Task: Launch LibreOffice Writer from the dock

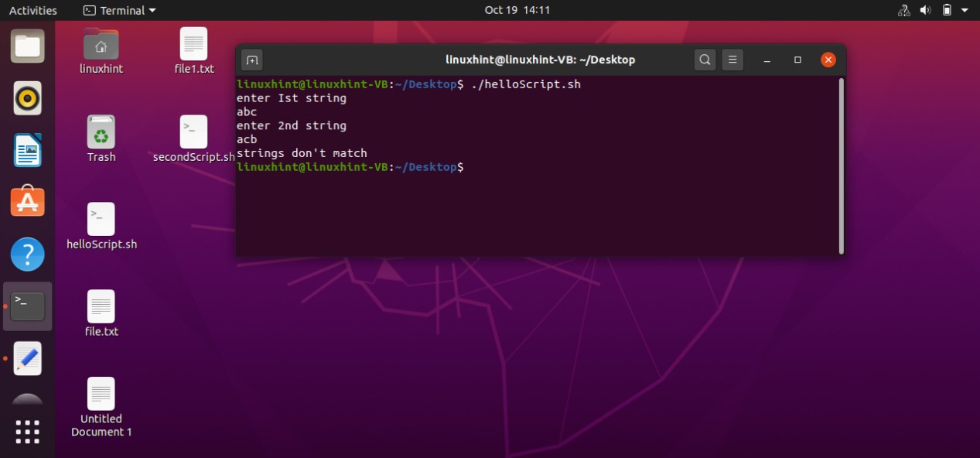Action: tap(28, 150)
